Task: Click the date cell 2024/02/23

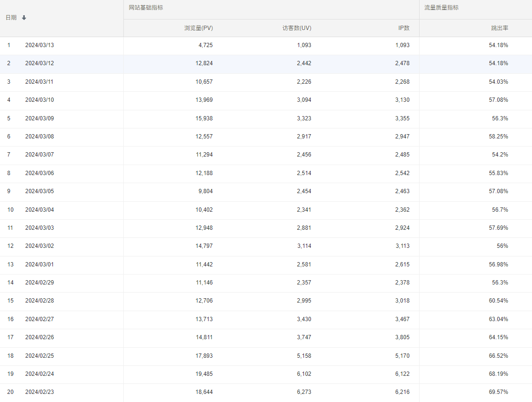Action: [40, 392]
